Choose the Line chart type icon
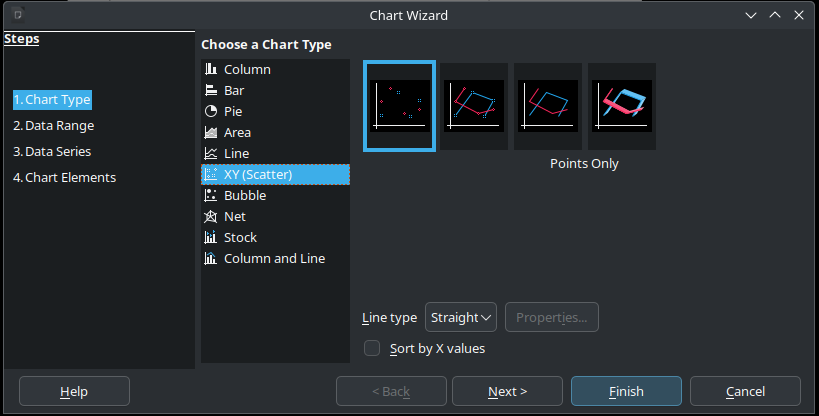Viewport: 819px width, 416px height. coord(211,153)
